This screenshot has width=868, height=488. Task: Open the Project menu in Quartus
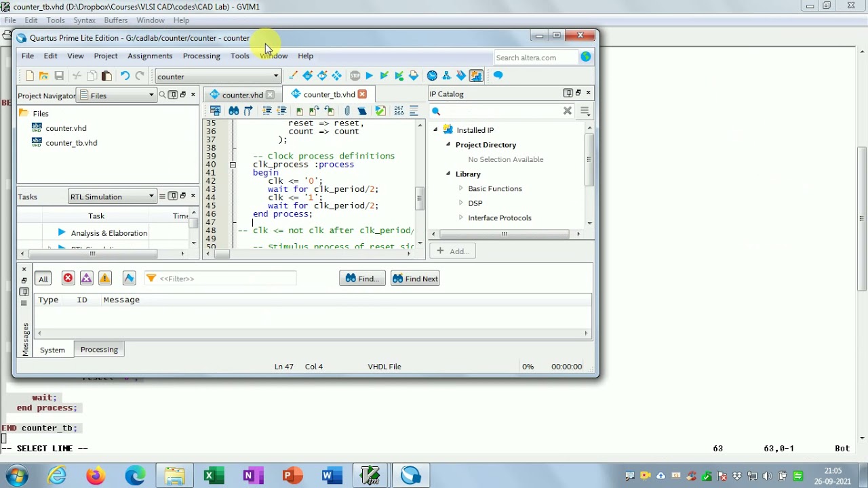[x=106, y=56]
